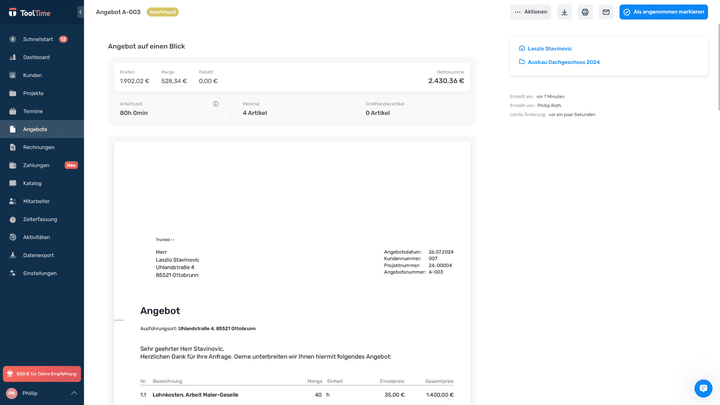Viewport: 720px width, 405px height.
Task: Mark offer as accepted button
Action: point(663,12)
